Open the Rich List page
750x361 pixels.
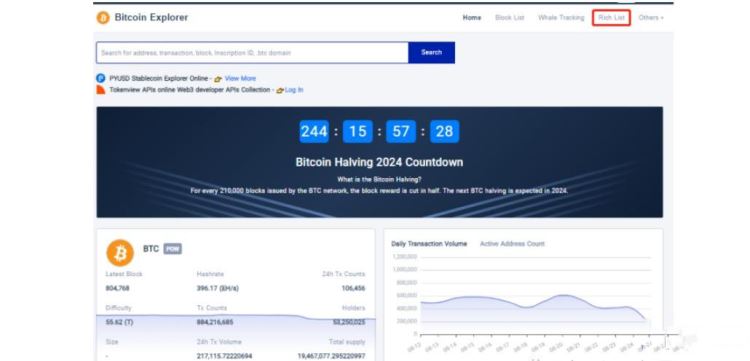coord(611,18)
